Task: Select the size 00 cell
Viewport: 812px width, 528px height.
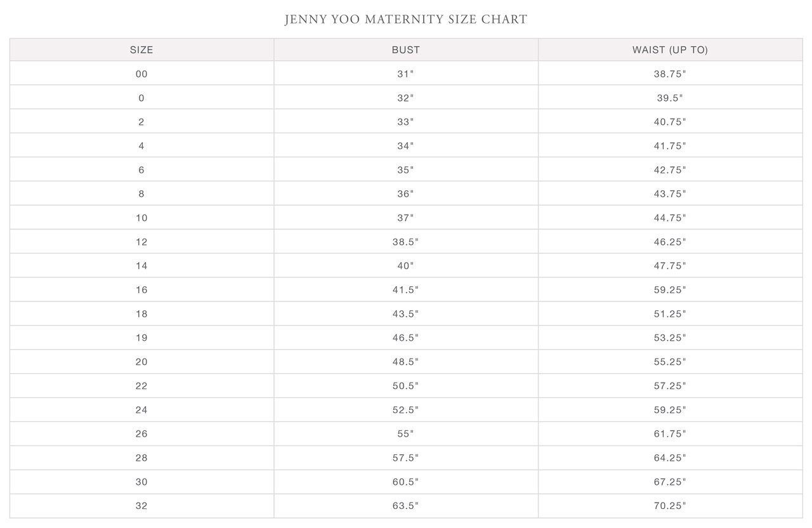Action: pos(141,74)
